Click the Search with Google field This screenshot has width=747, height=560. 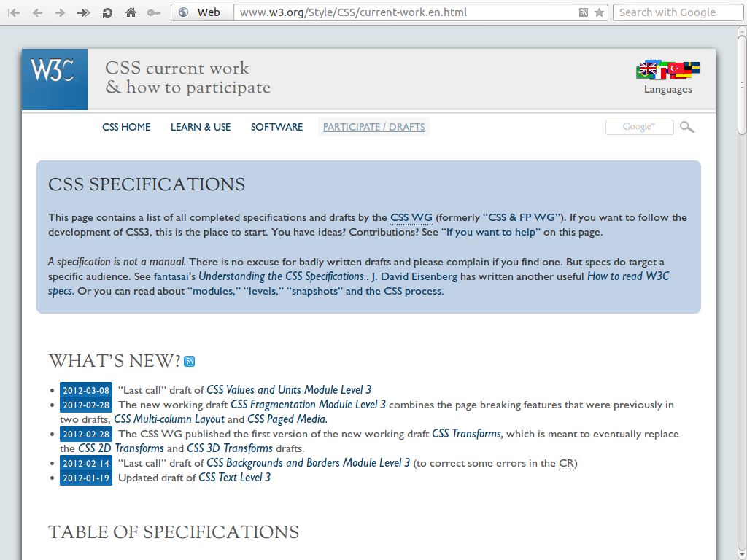tap(674, 12)
